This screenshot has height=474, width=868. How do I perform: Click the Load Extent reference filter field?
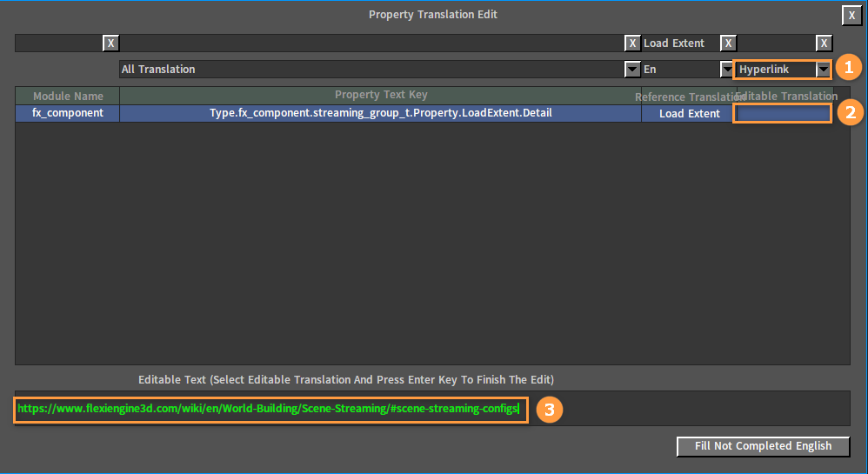[x=681, y=43]
